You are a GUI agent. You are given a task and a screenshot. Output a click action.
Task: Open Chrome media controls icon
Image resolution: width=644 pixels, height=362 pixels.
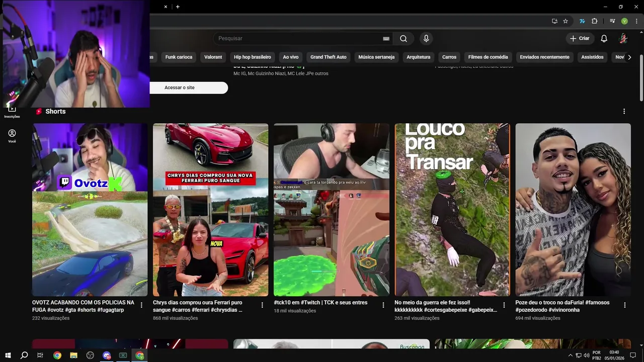click(x=612, y=21)
